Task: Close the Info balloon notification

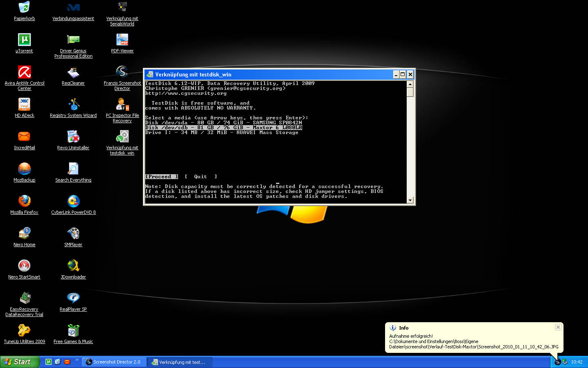Action: coord(558,327)
